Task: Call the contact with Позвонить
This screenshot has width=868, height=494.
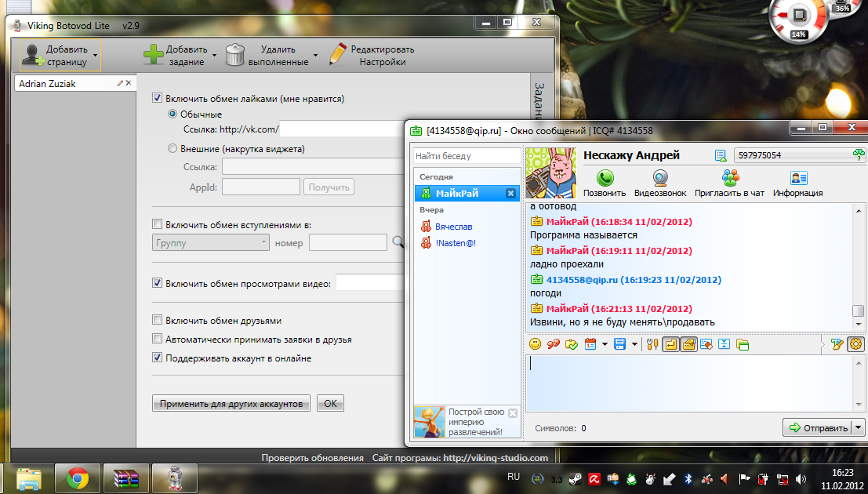Action: [605, 183]
